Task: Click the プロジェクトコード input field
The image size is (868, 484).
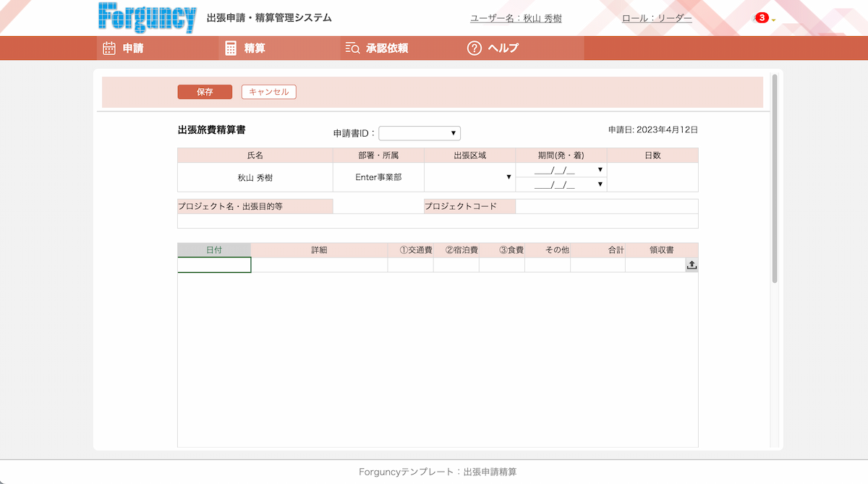Action: [x=608, y=206]
